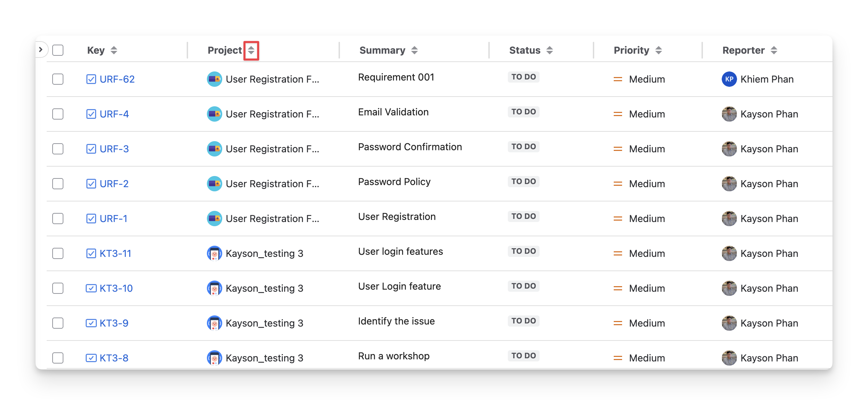Sort issues by the Key column arrows
Screen dimensions: 868x405
114,51
